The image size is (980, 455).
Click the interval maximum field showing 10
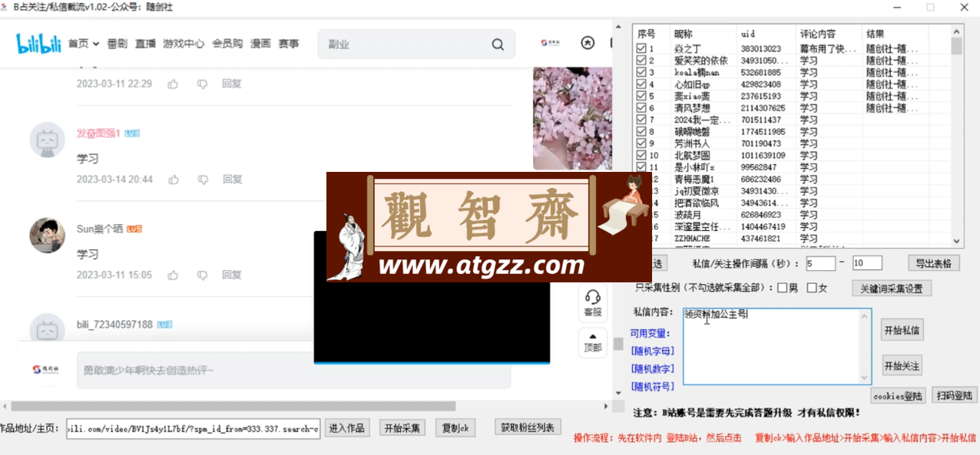867,263
